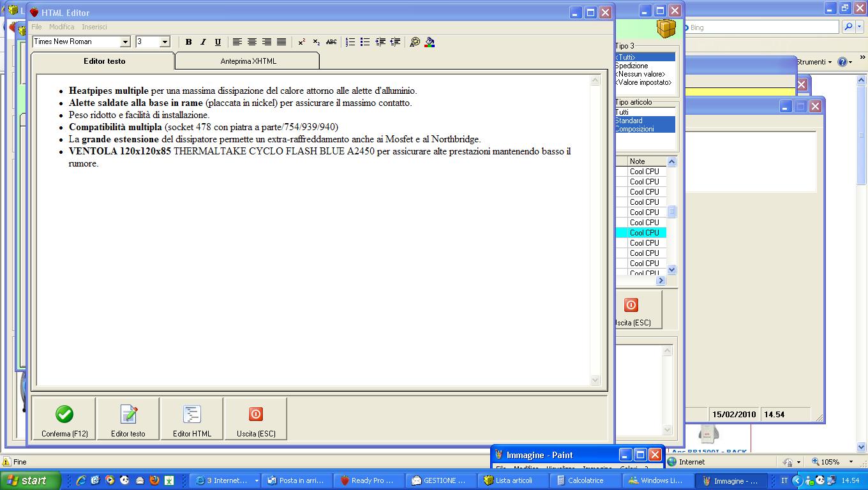Launch Internet Explorer from quick launch
The width and height of the screenshot is (868, 490).
pyautogui.click(x=82, y=480)
